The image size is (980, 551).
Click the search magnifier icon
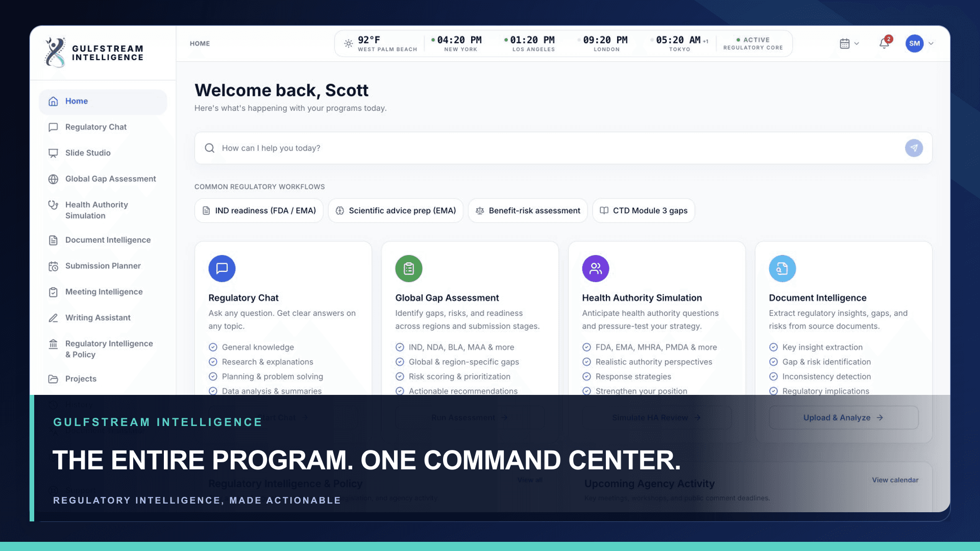(x=209, y=148)
